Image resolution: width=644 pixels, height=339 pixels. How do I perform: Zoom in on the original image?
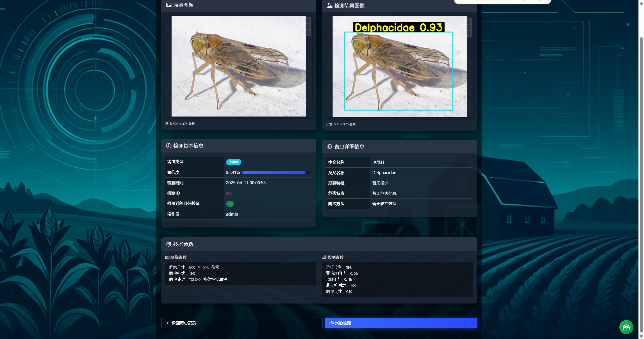[307, 21]
